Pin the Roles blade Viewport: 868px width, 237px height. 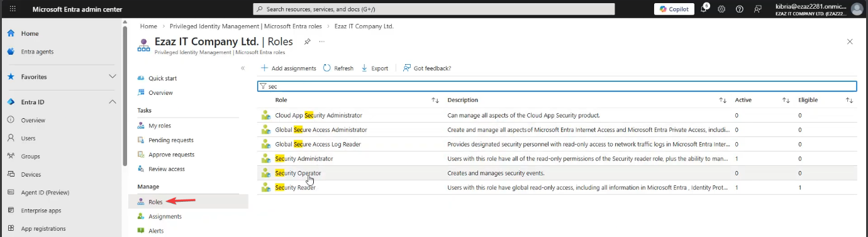[307, 41]
